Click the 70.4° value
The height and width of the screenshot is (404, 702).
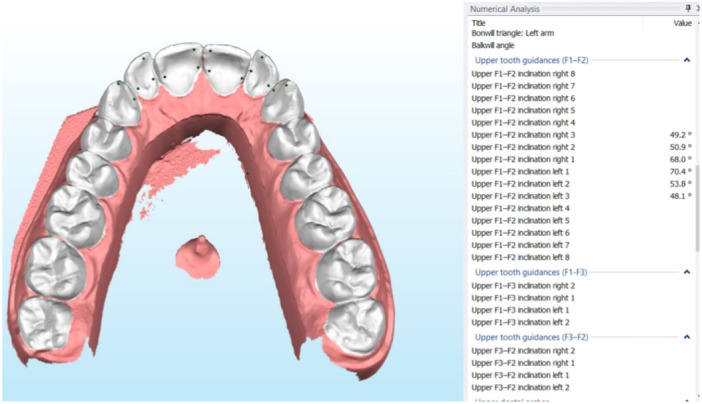point(681,172)
